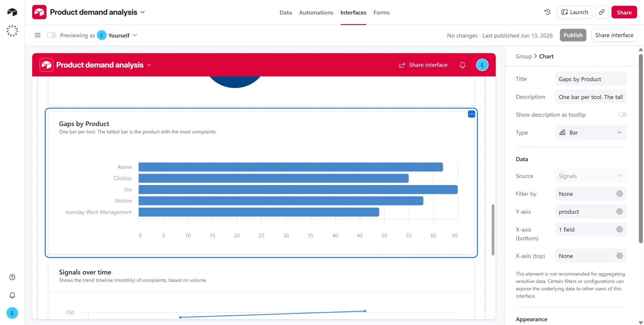Click the Filter by None field
Screen dimensions: 644x325
pos(591,194)
